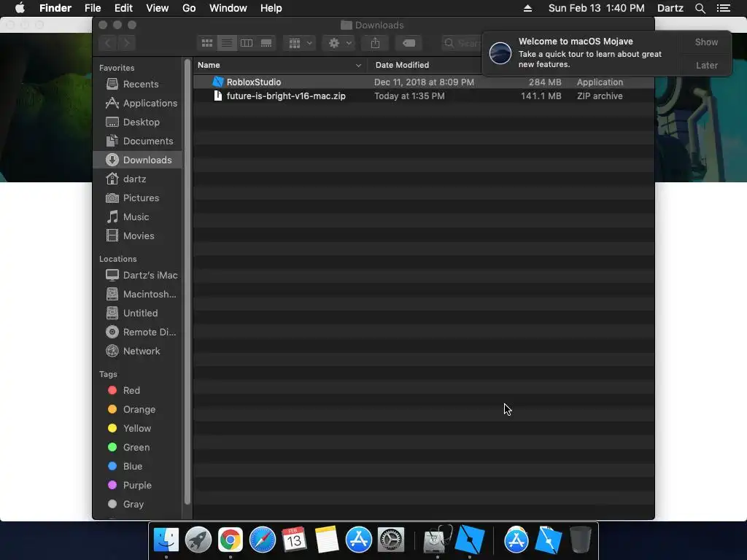Open Documents in the sidebar
This screenshot has width=747, height=560.
[x=138, y=141]
